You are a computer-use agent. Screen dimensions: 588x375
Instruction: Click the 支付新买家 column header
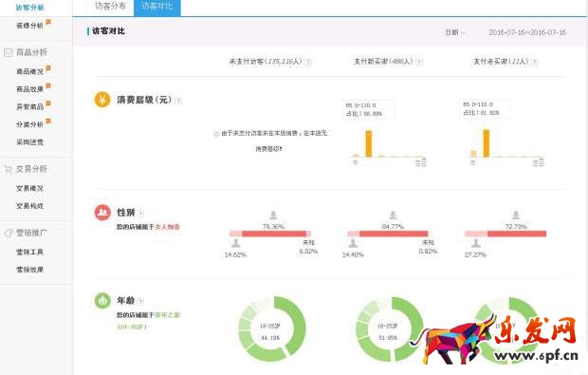tap(383, 62)
